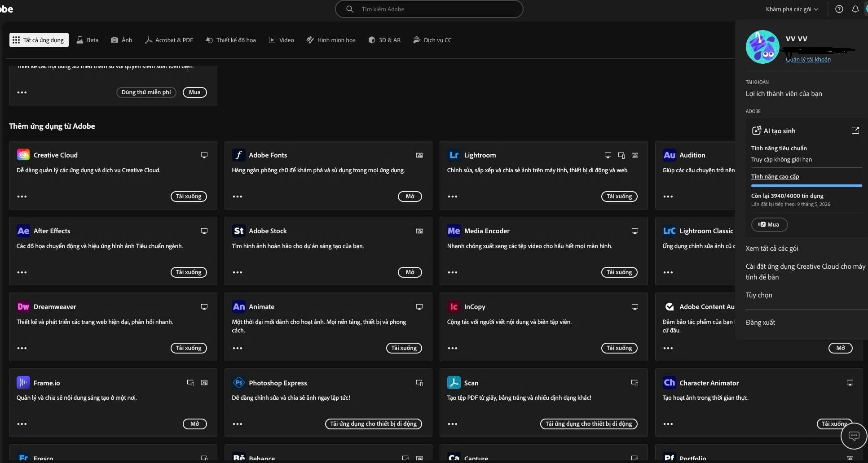Image resolution: width=868 pixels, height=463 pixels.
Task: Click the premium credits progress bar
Action: pyautogui.click(x=806, y=186)
